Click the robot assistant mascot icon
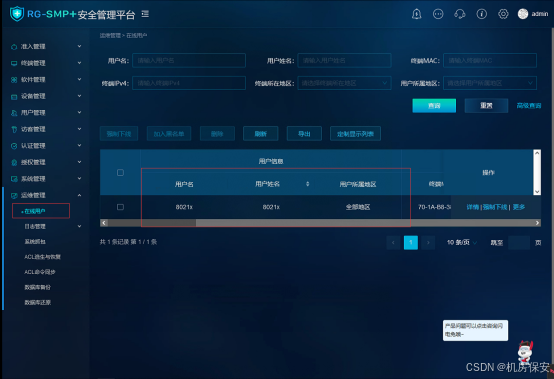 click(x=525, y=351)
